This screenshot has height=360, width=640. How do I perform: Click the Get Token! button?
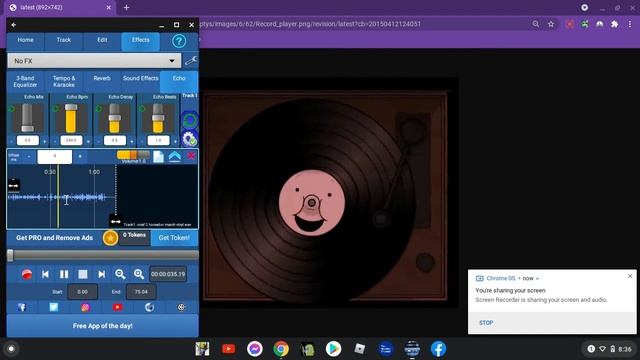[174, 238]
